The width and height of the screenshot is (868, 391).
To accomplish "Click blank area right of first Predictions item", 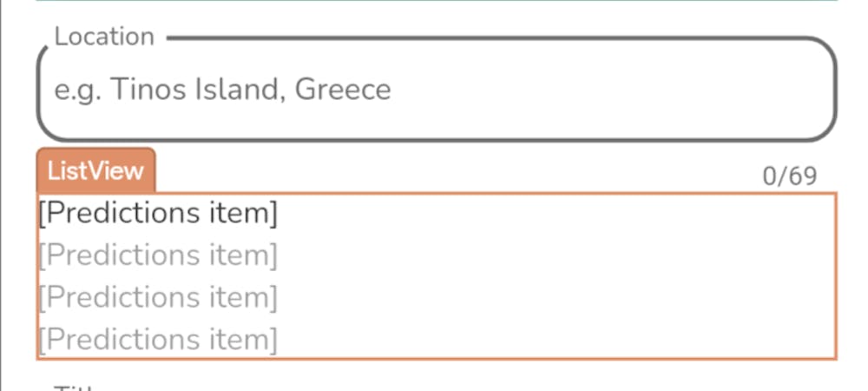I will [x=556, y=214].
